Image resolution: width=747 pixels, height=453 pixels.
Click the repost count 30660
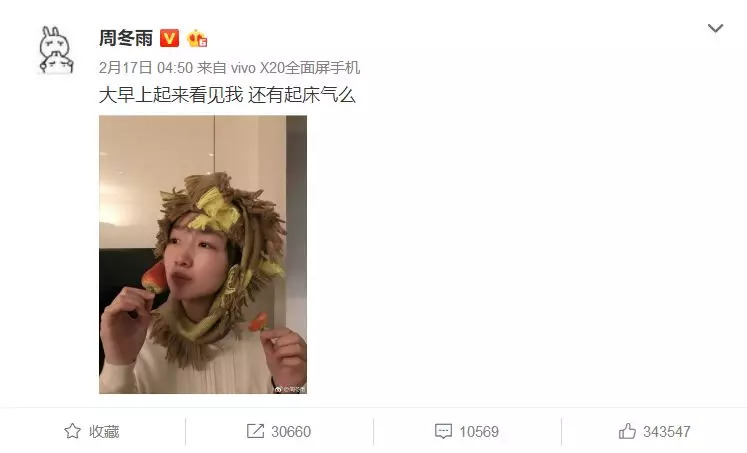click(291, 432)
